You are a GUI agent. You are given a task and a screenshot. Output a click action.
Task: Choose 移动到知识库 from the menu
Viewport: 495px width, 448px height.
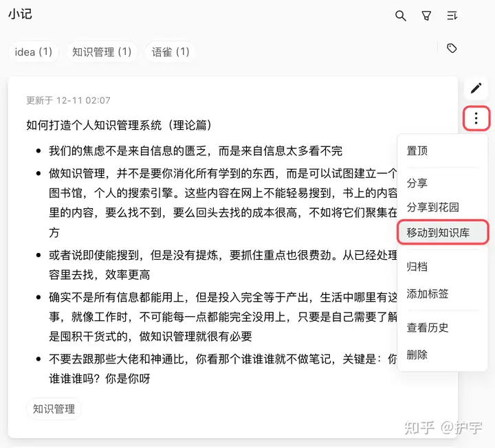pos(443,232)
